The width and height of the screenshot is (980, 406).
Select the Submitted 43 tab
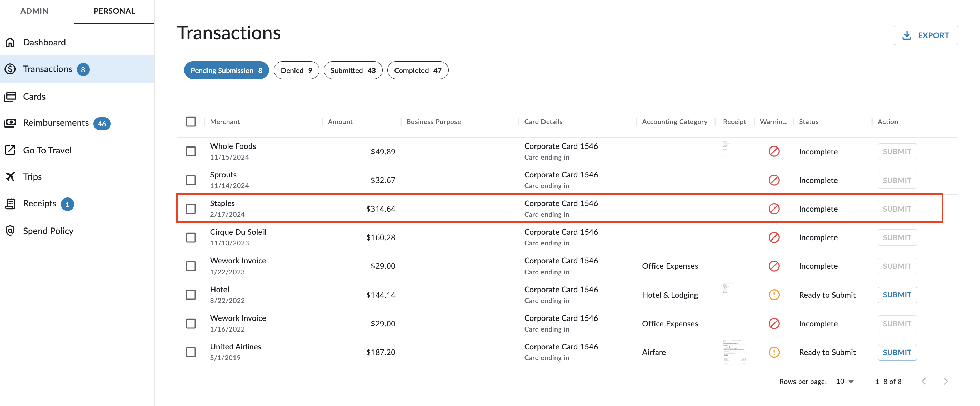(353, 70)
